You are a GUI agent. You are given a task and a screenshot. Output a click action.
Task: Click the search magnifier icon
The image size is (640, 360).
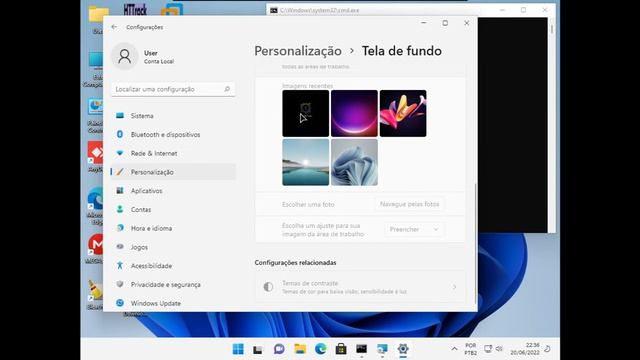(227, 89)
